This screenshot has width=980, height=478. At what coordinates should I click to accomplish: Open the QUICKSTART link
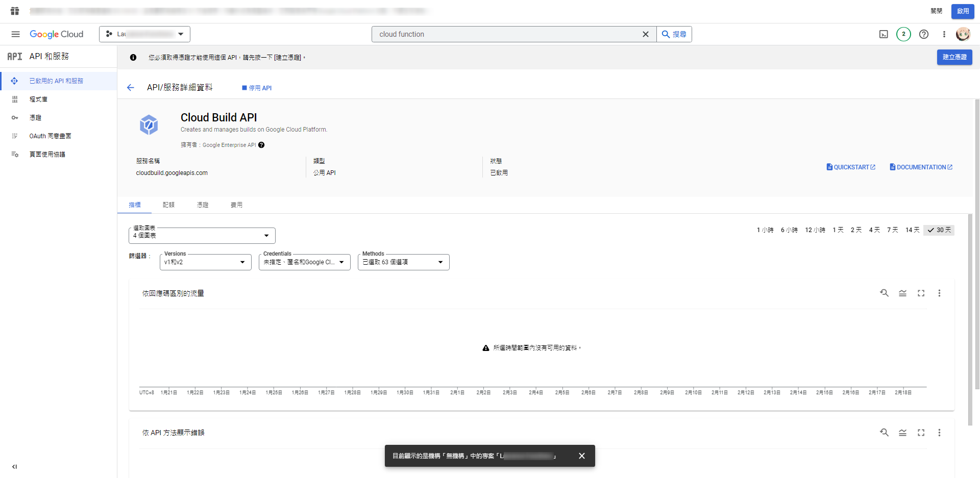(x=851, y=167)
